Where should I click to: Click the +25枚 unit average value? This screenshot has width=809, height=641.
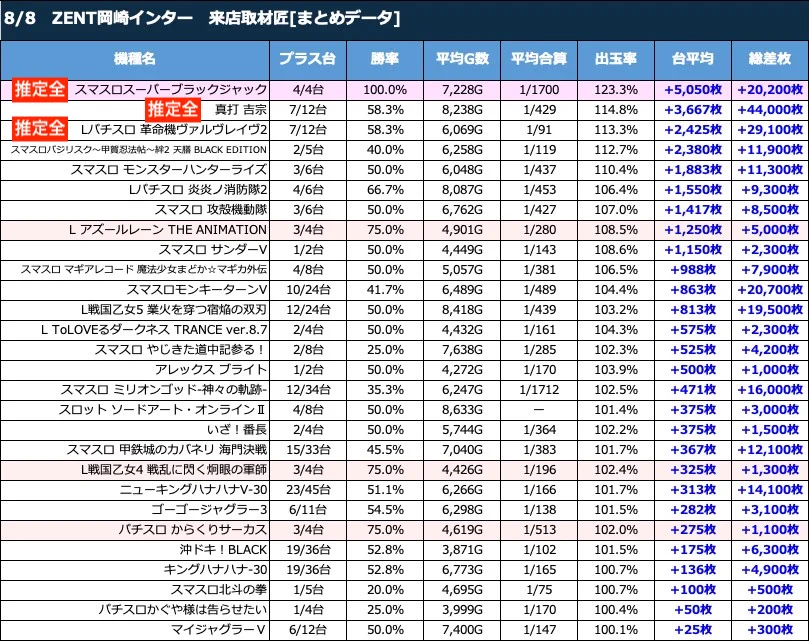[693, 630]
